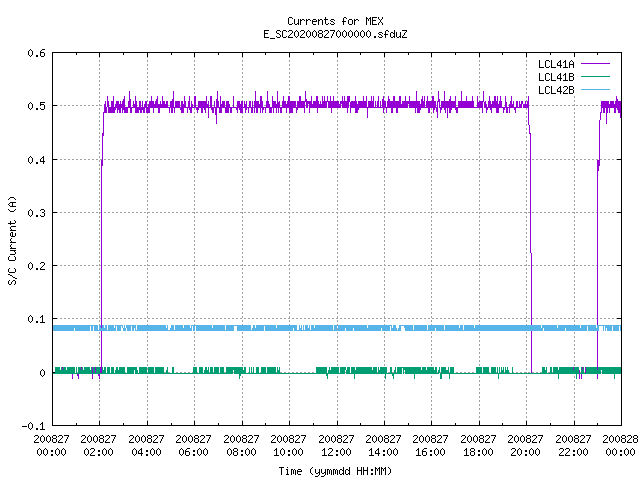Click the blue LCL42B trace near 12:00
The height and width of the screenshot is (480, 640).
click(x=337, y=328)
